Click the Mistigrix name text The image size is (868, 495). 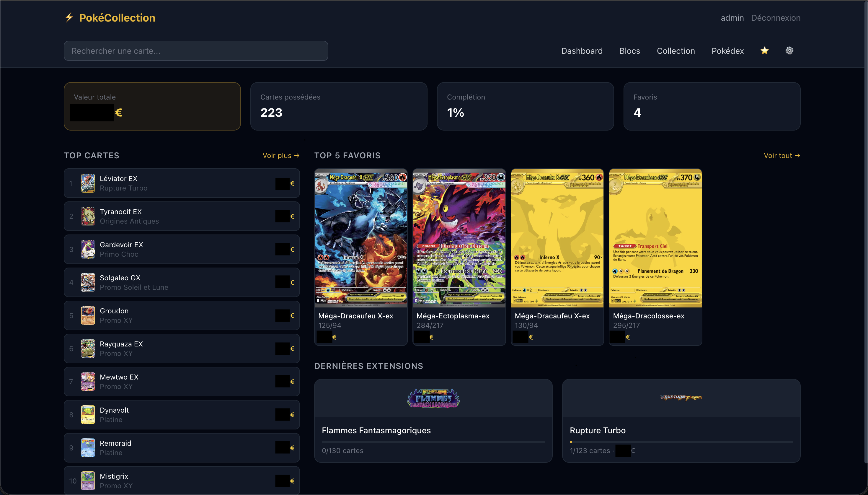pos(114,476)
